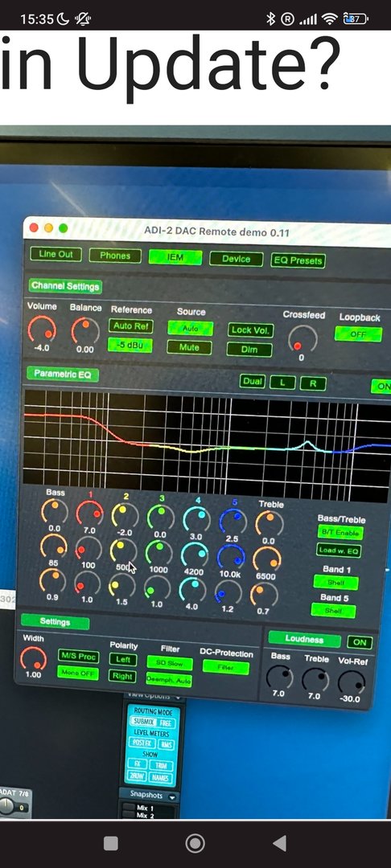
Task: Invert Right channel polarity
Action: tap(122, 676)
